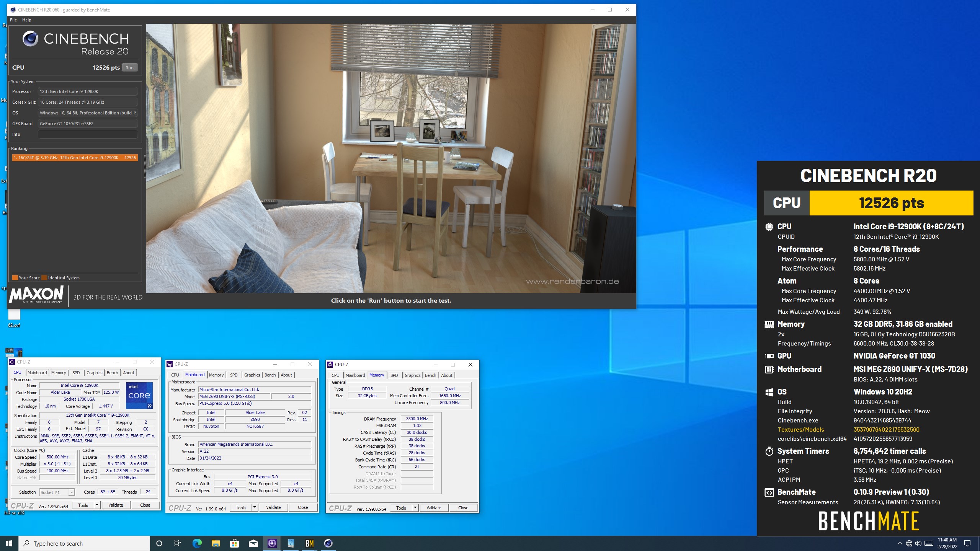Open the touch keyboard tray icon
980x551 pixels.
929,543
